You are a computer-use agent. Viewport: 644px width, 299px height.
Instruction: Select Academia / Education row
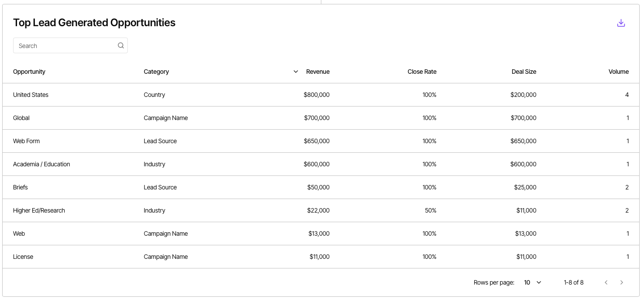pos(321,164)
